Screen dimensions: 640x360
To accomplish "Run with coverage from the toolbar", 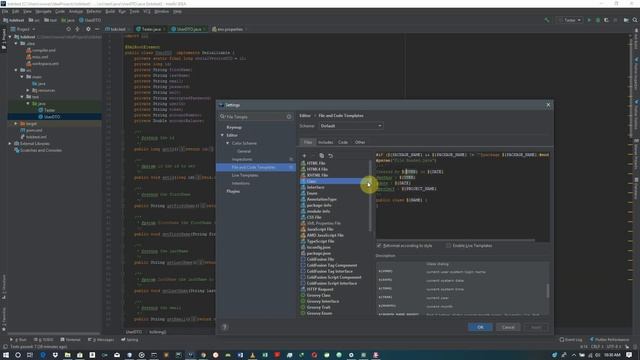I will tap(606, 20).
